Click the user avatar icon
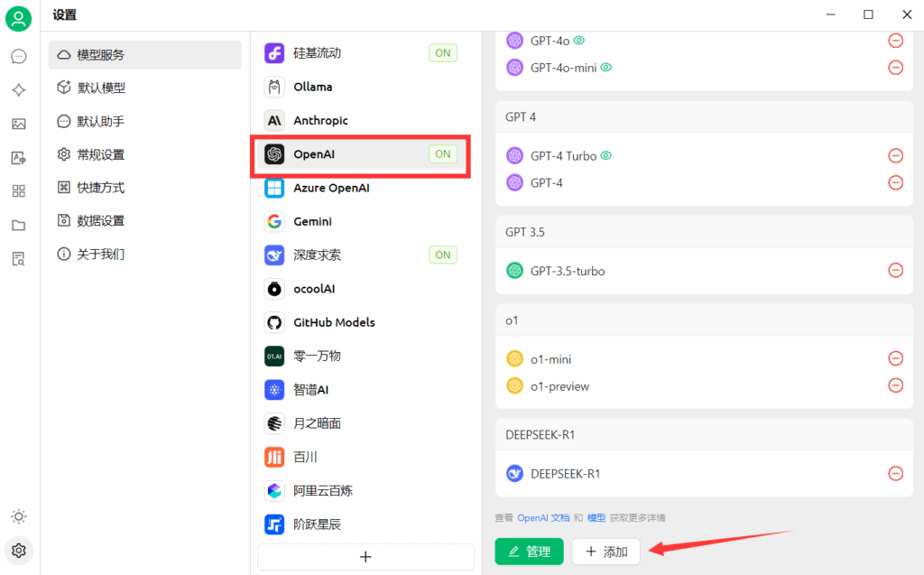Viewport: 924px width, 575px height. 19,18
